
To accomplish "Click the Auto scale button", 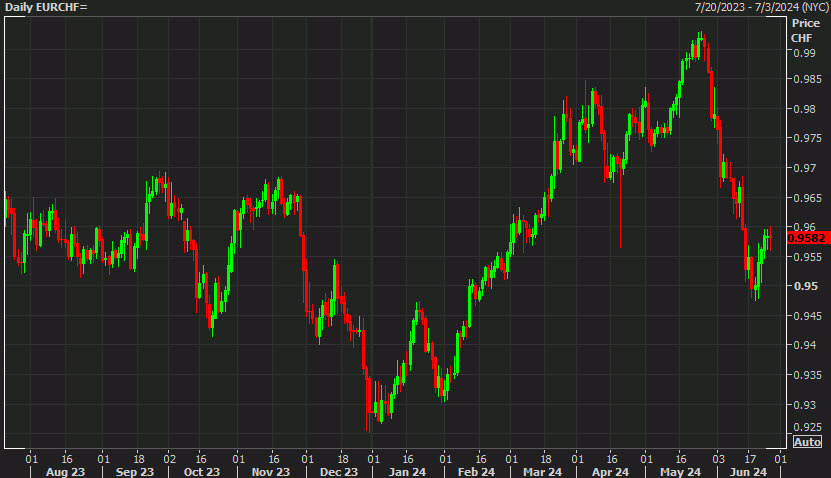I will [x=807, y=441].
